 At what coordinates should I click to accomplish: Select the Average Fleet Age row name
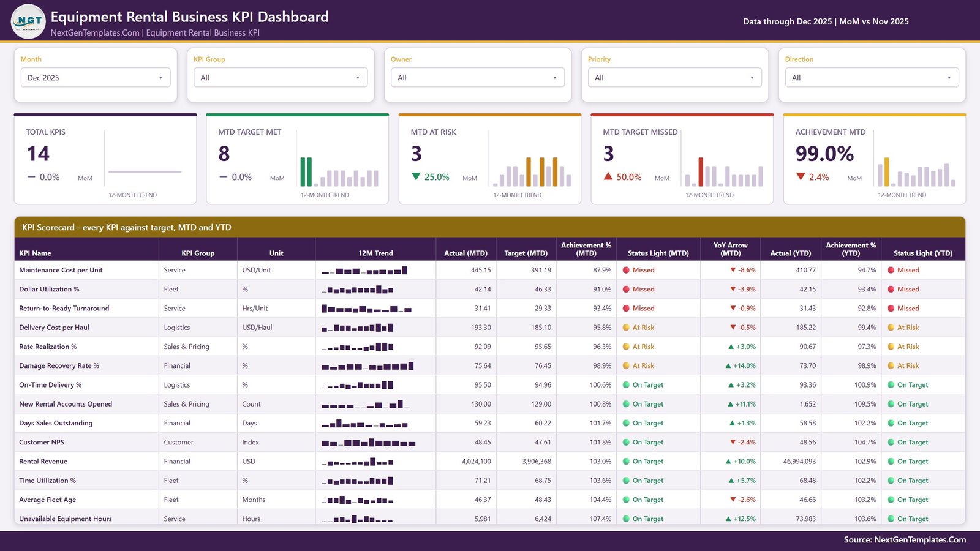47,500
